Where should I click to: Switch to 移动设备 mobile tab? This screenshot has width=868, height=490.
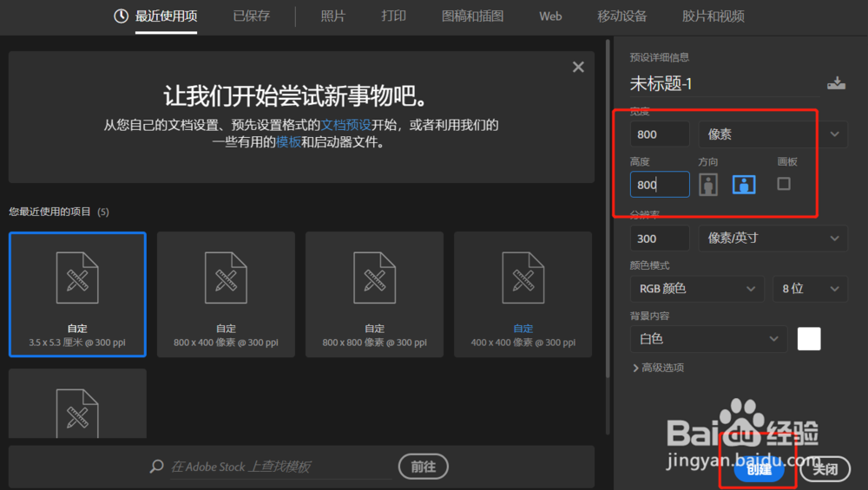coord(621,16)
